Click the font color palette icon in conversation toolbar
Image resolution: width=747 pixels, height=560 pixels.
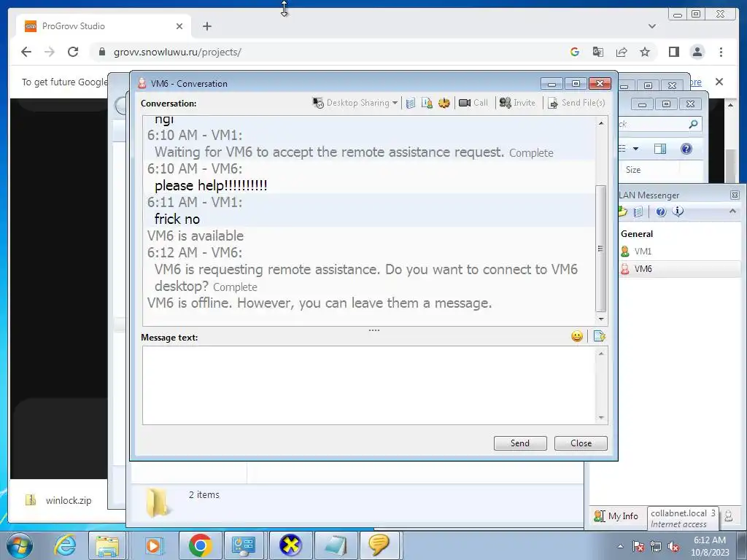point(444,103)
